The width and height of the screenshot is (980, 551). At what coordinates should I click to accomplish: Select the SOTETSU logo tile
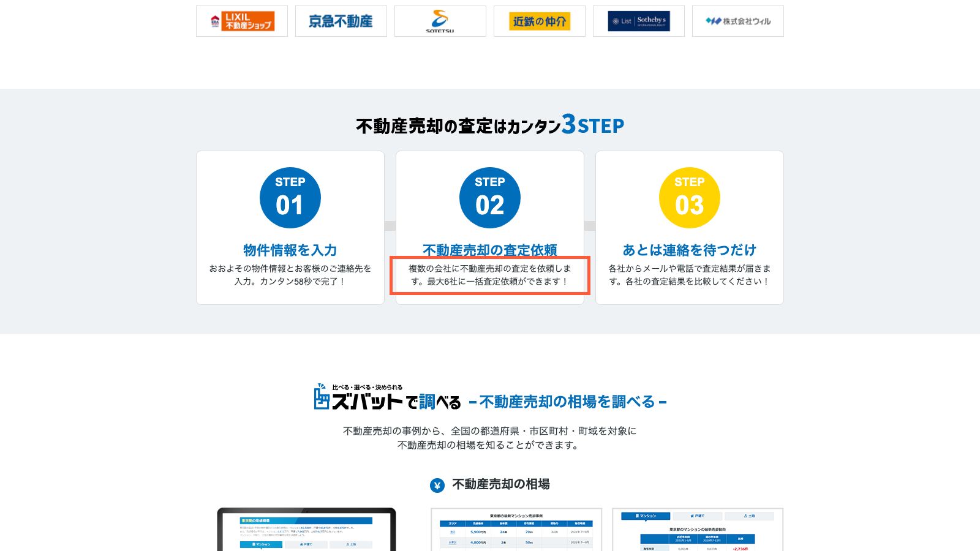[x=440, y=21]
